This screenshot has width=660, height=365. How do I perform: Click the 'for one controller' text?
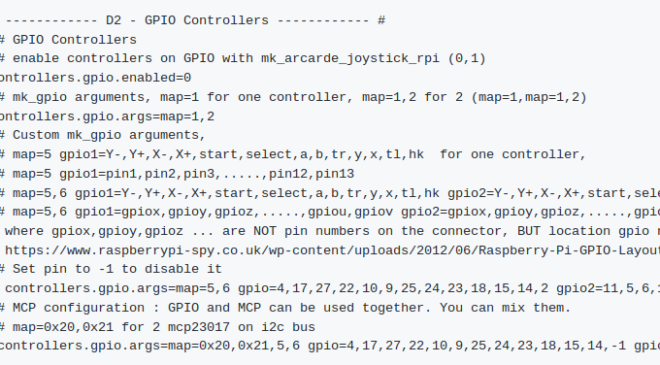coord(513,155)
